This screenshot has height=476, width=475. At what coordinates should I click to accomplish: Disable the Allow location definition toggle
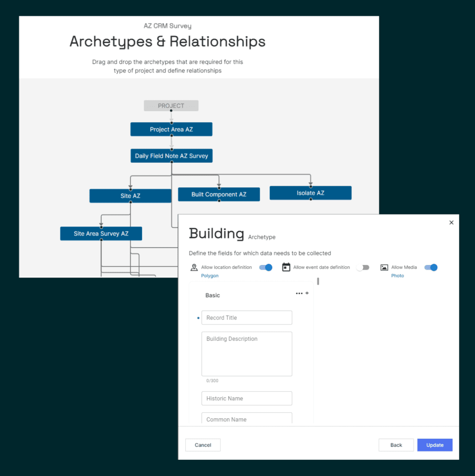click(266, 267)
